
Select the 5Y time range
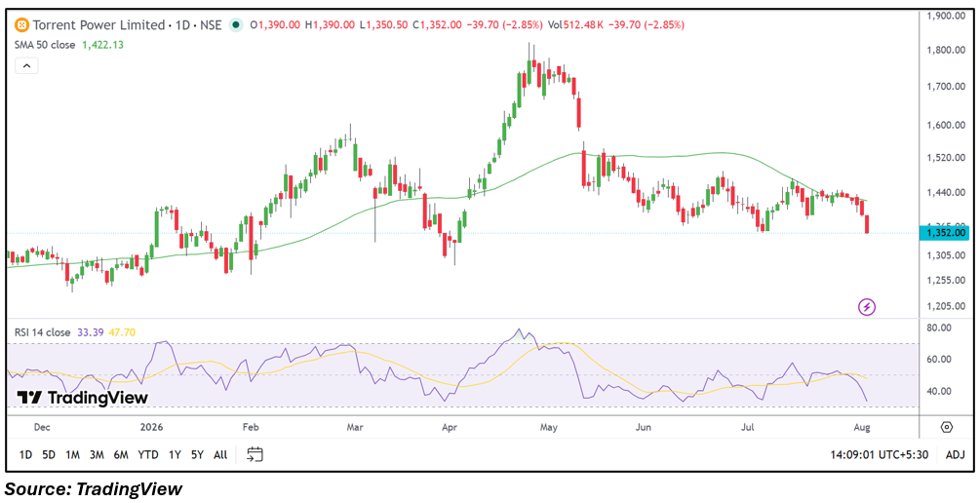click(x=198, y=455)
